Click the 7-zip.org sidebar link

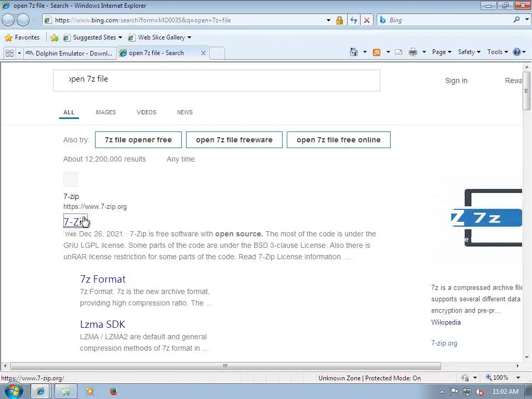tap(444, 343)
